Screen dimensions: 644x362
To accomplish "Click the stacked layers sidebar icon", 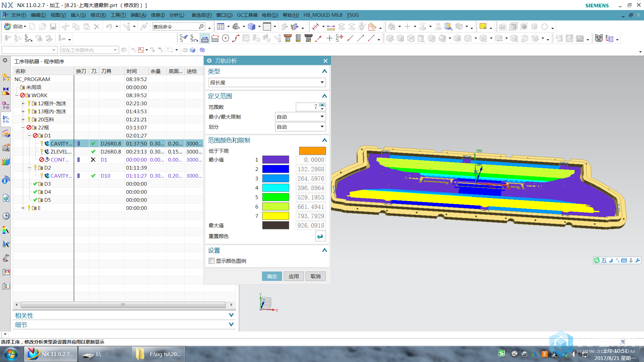I will (x=6, y=134).
